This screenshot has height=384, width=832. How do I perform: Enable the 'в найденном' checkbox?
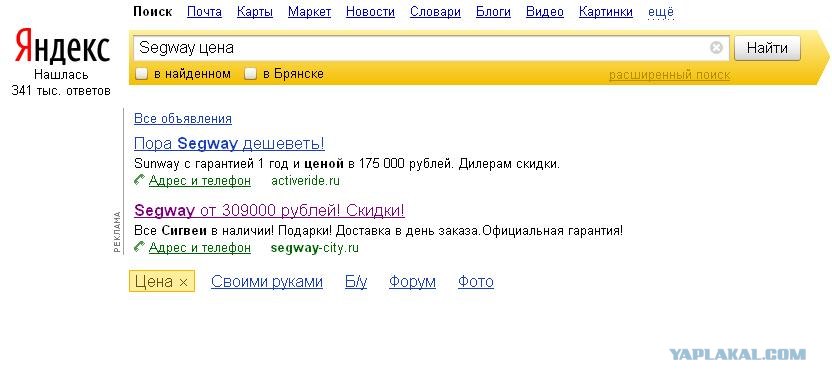pyautogui.click(x=141, y=74)
